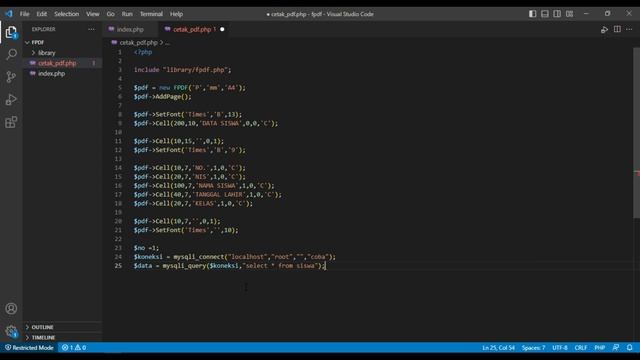
Task: Toggle secondary side bar layout icon
Action: tap(557, 14)
